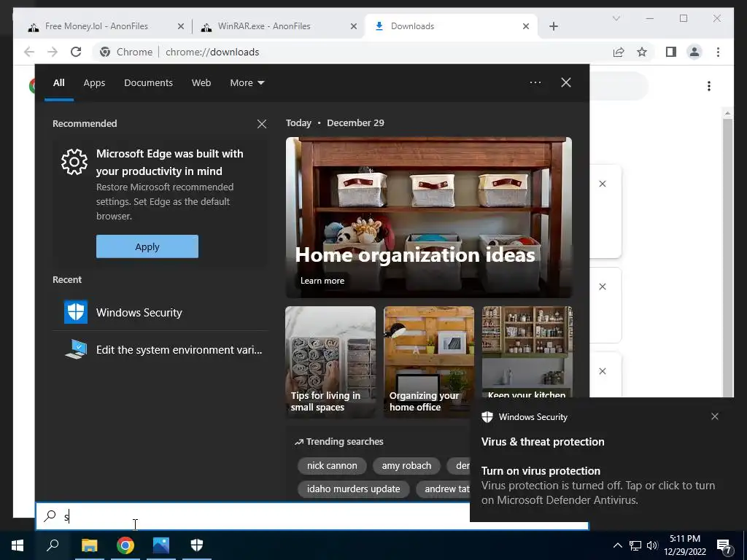747x560 pixels.
Task: Click the Downloads page vertical scrollbar
Action: 727,257
